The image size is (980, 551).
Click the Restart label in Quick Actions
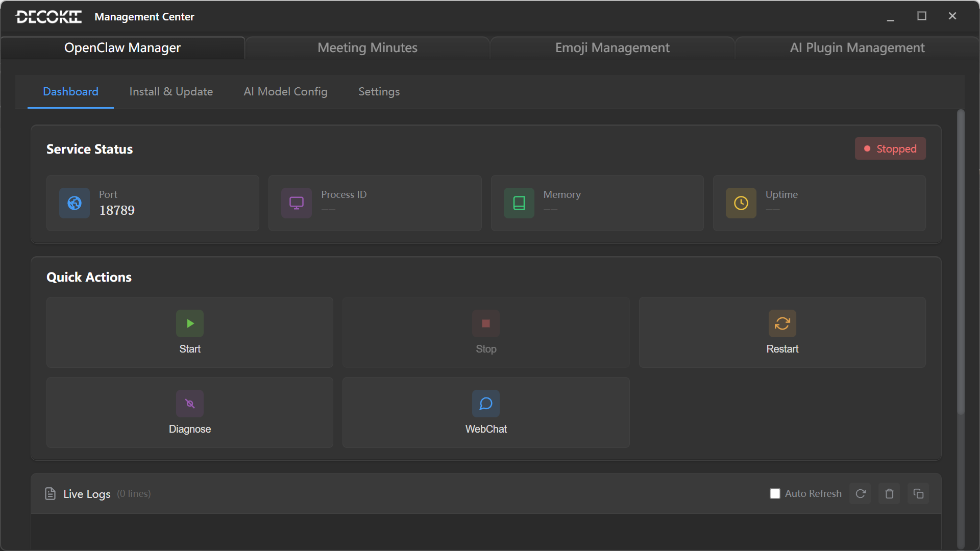(782, 349)
